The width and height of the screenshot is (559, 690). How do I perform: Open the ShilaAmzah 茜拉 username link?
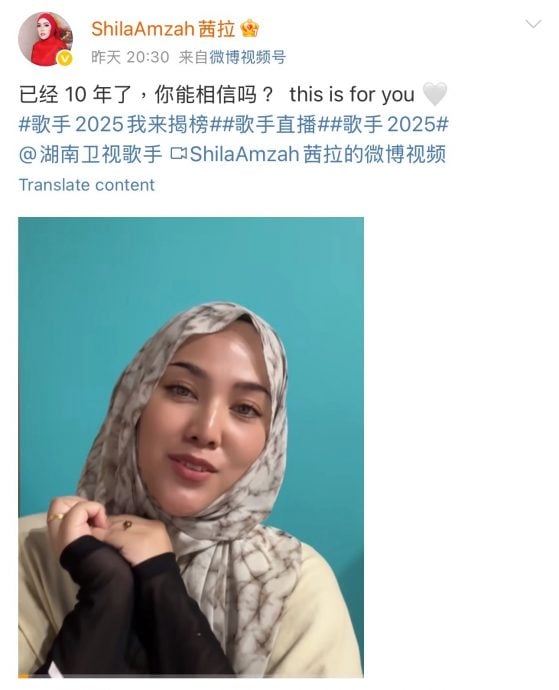[163, 29]
